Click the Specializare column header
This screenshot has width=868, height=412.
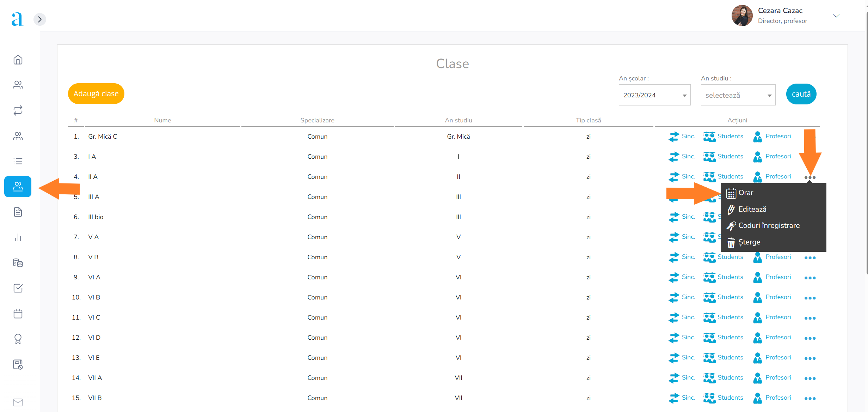[317, 120]
